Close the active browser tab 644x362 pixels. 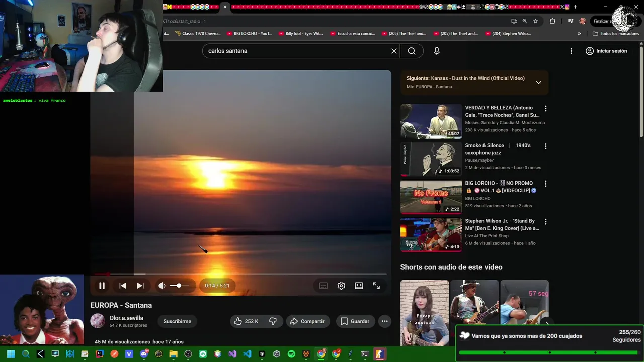coord(225,7)
